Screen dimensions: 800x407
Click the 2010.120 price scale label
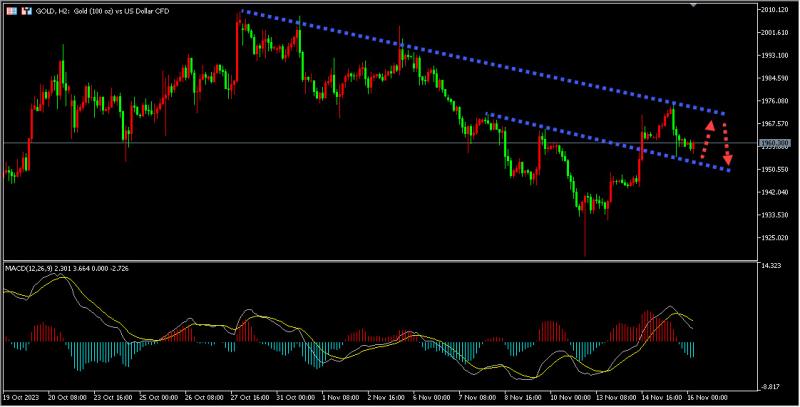point(775,10)
